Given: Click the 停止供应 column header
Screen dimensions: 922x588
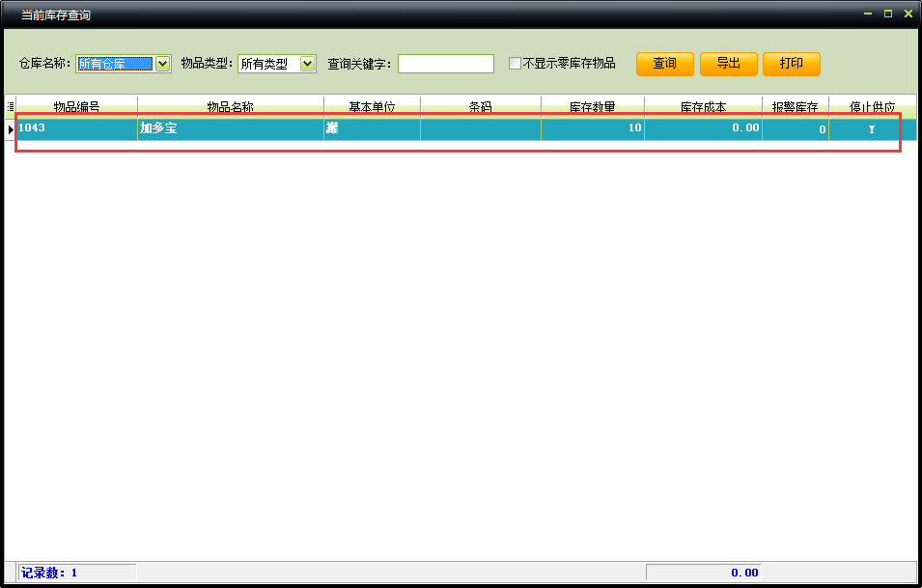Looking at the screenshot, I should [x=872, y=106].
